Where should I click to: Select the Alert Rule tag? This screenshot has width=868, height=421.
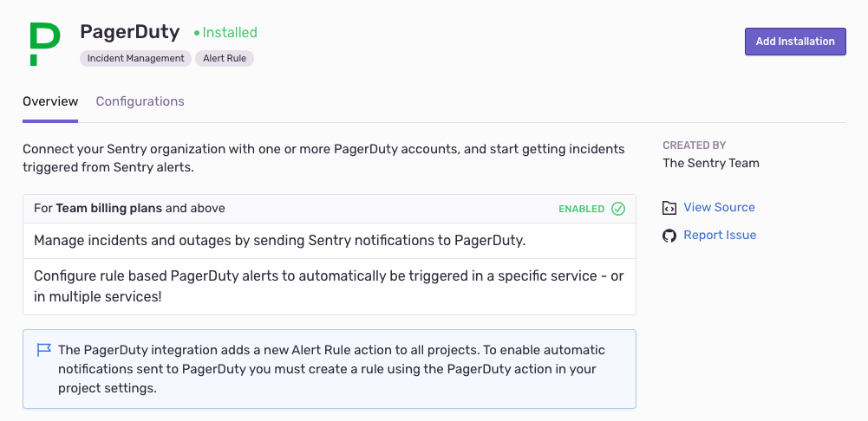[x=225, y=58]
